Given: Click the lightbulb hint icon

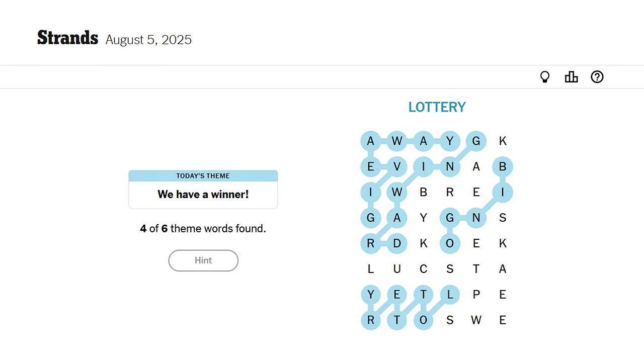Looking at the screenshot, I should (545, 77).
